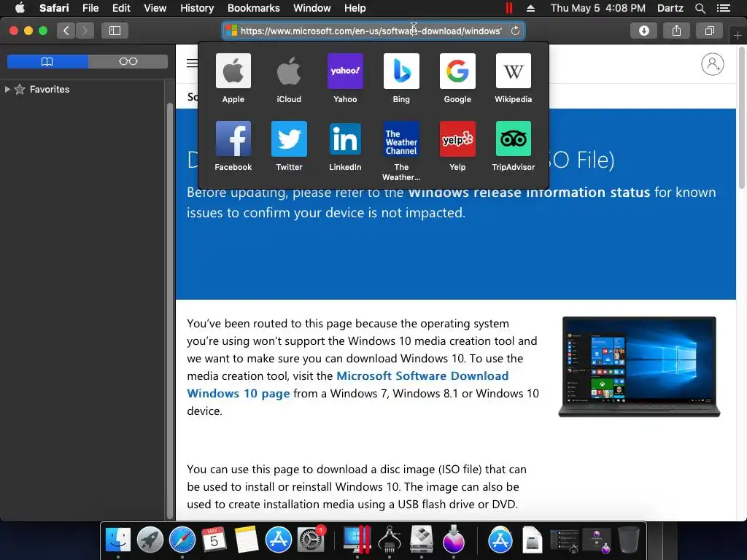Open the Wikipedia favorite tile
Screen dimensions: 747x560
(513, 79)
